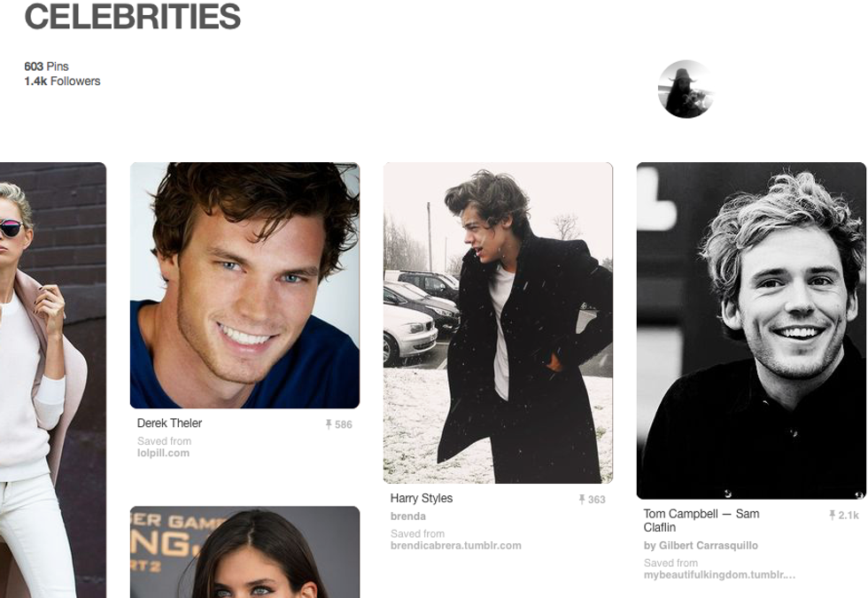The height and width of the screenshot is (598, 868).
Task: Open the Hunger Games premiere photo pin
Action: (244, 552)
